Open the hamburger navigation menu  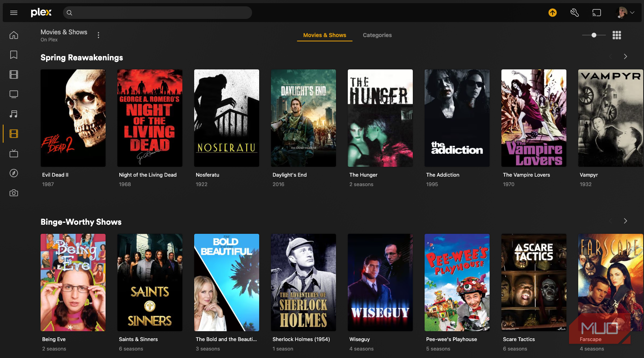click(14, 13)
